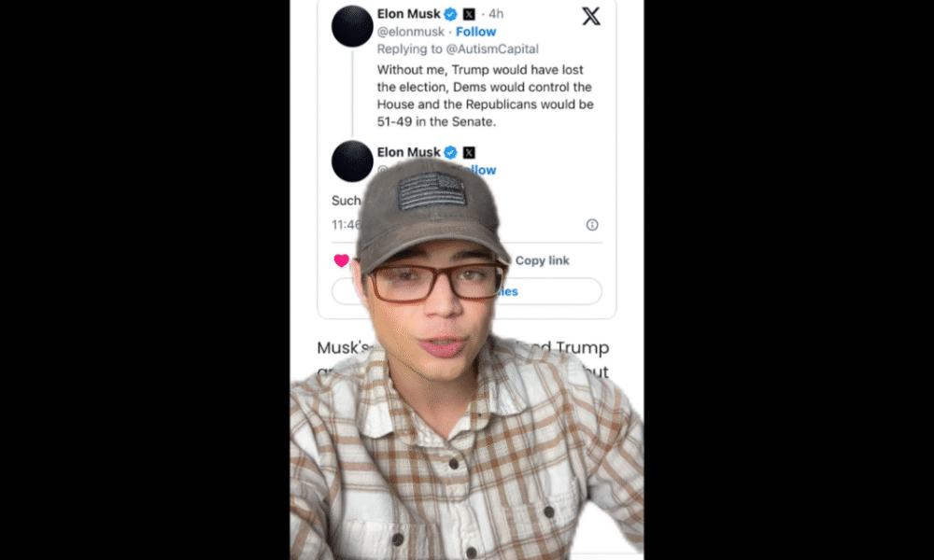Click the blue verified badge on first tweet

[451, 14]
